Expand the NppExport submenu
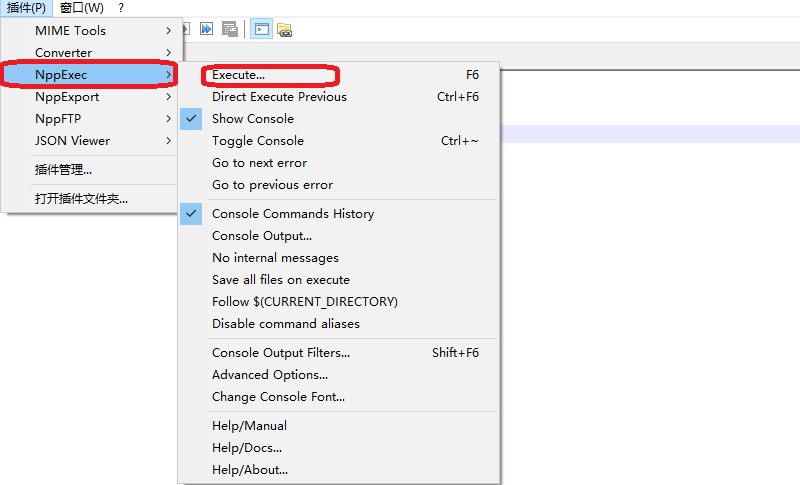The width and height of the screenshot is (800, 485). coord(90,97)
